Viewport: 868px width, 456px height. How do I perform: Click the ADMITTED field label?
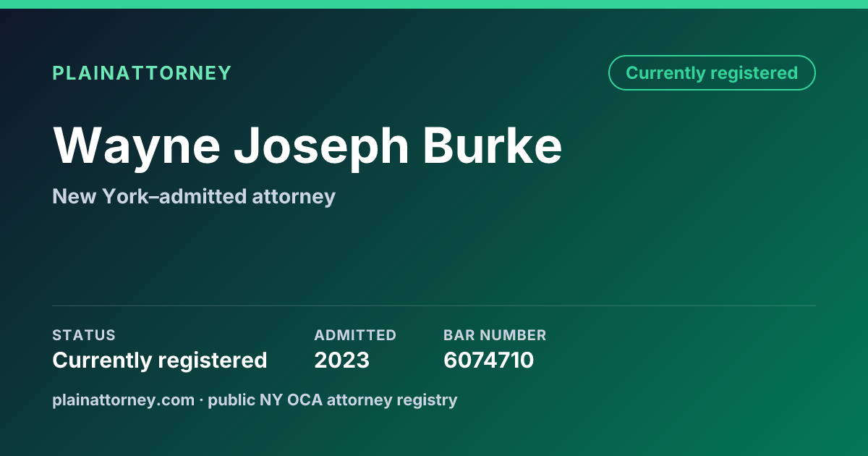pyautogui.click(x=355, y=335)
